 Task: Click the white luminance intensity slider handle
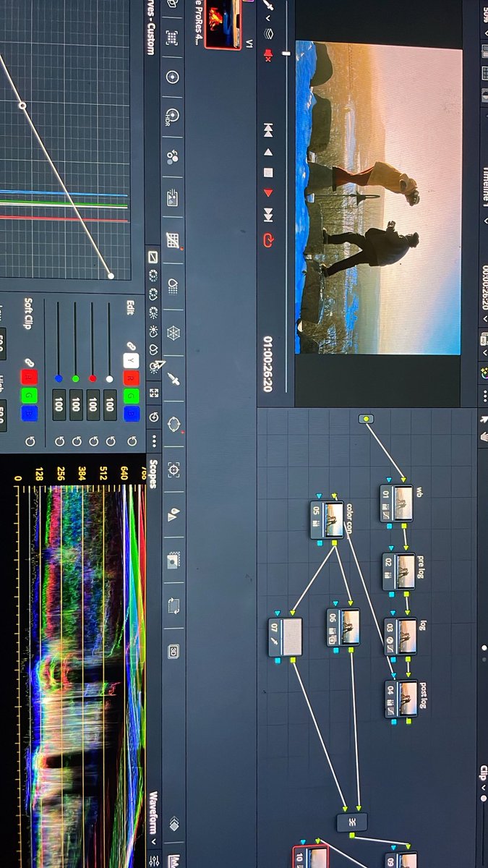[110, 379]
